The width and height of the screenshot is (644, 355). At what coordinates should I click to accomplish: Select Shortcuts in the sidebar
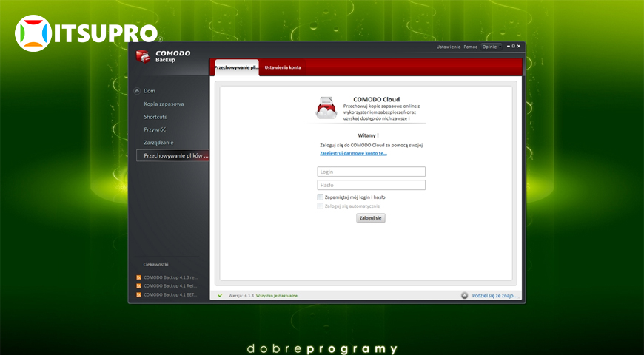(155, 117)
